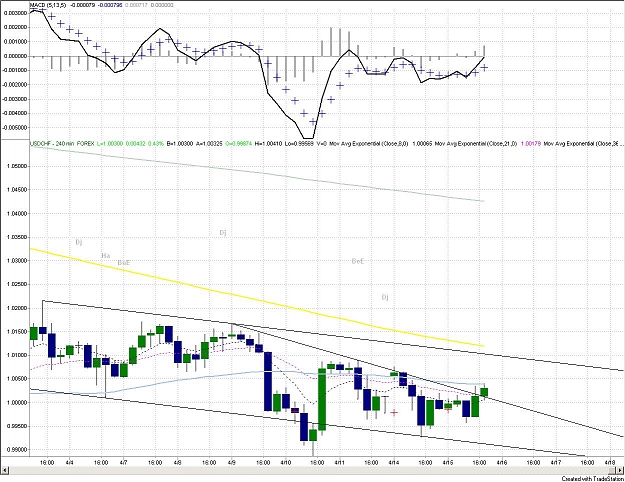Click the 4/11 date on the time axis

340,462
